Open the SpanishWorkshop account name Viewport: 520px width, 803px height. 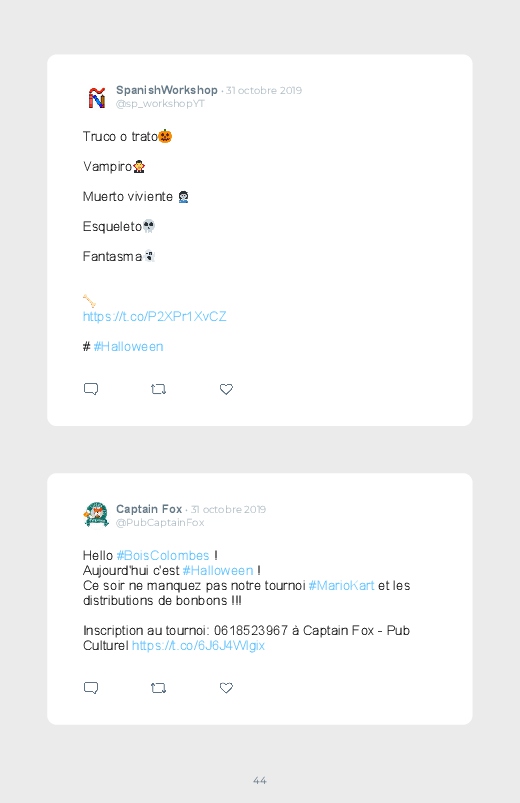[167, 90]
